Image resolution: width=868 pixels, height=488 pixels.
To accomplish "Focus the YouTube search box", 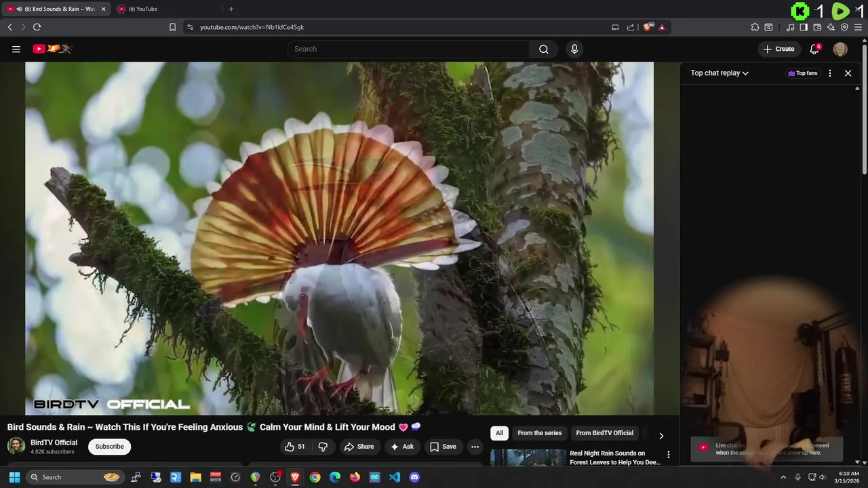I will (x=408, y=49).
